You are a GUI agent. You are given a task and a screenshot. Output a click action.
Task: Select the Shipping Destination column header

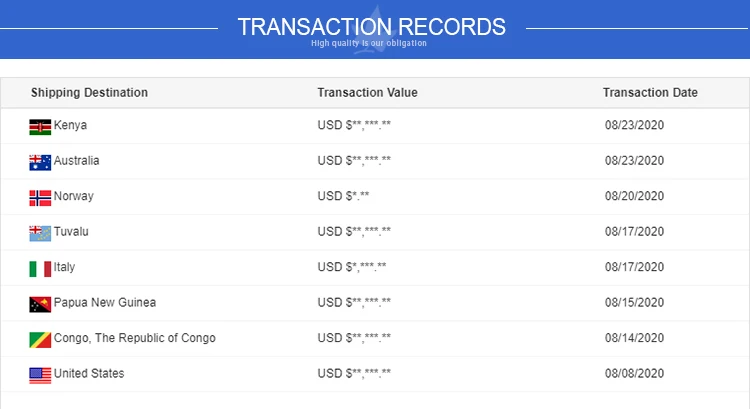89,93
